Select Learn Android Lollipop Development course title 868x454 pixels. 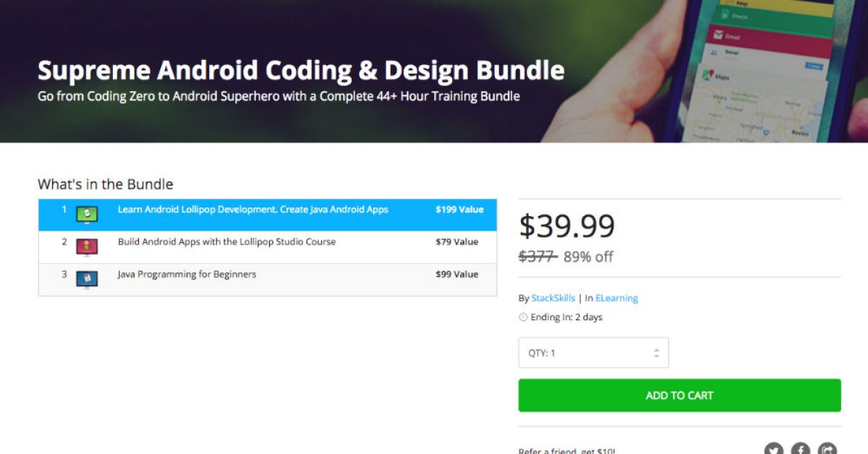coord(252,210)
